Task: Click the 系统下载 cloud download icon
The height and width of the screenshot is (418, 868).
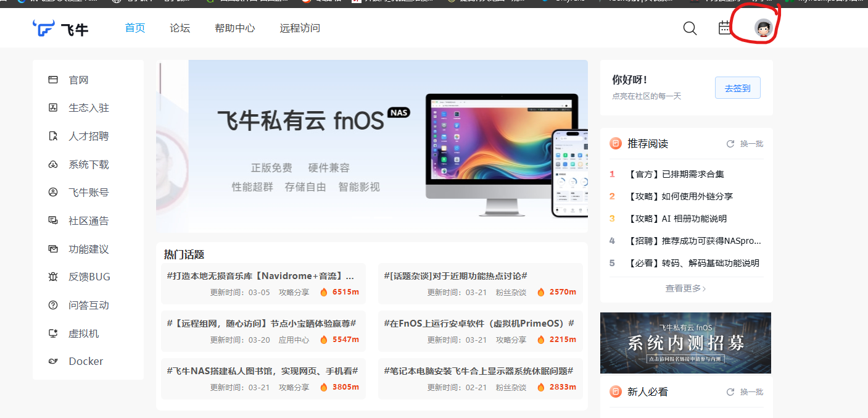Action: tap(53, 164)
